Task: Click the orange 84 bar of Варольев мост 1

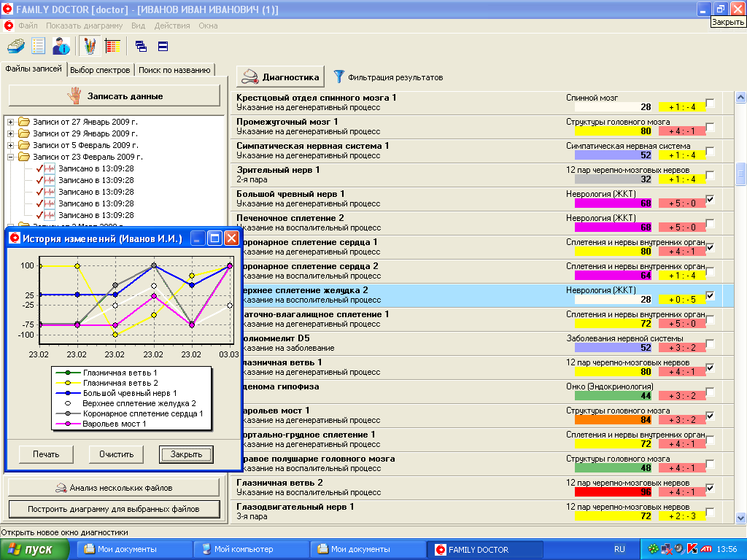Action: click(x=614, y=420)
